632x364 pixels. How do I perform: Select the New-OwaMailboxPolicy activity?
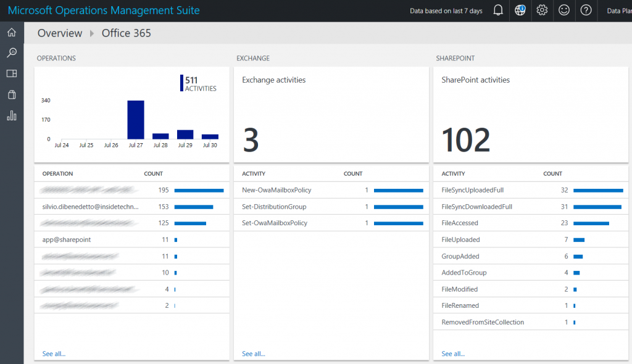(x=331, y=190)
